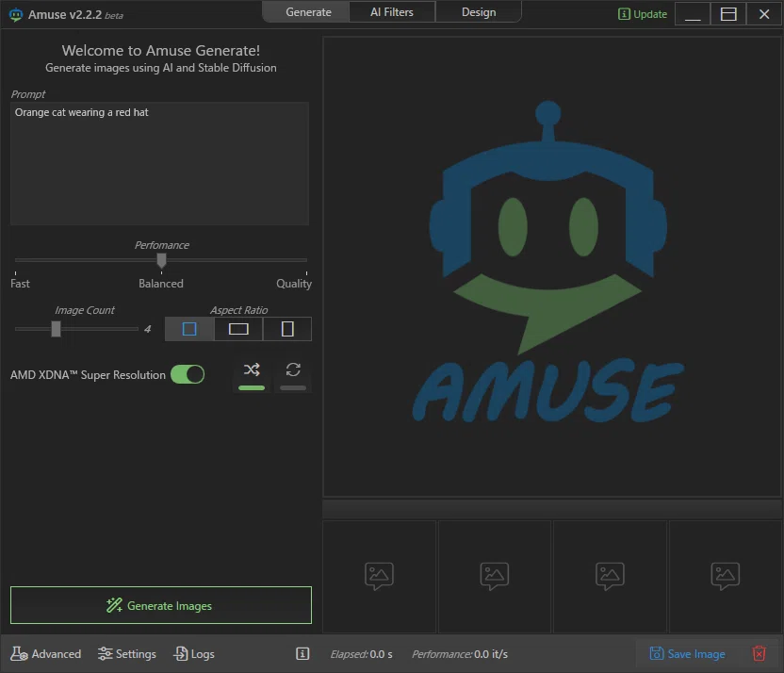Open Logs
The height and width of the screenshot is (673, 784).
point(194,653)
